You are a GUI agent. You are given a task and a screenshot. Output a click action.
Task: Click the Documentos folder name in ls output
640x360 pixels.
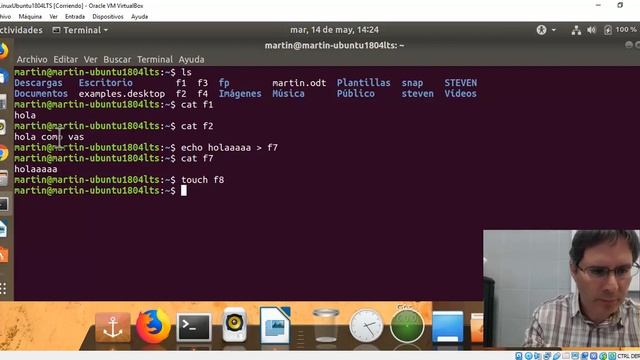click(x=41, y=93)
